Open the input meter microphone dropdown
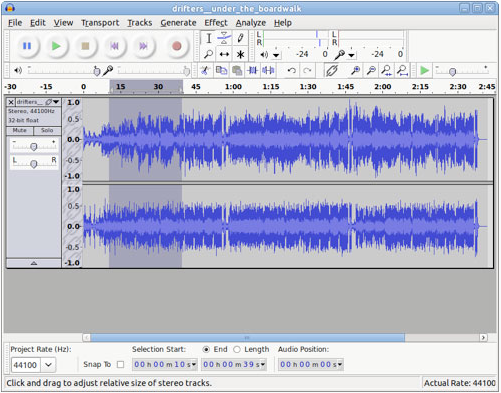Screen dimensions: 501x393 [352, 55]
